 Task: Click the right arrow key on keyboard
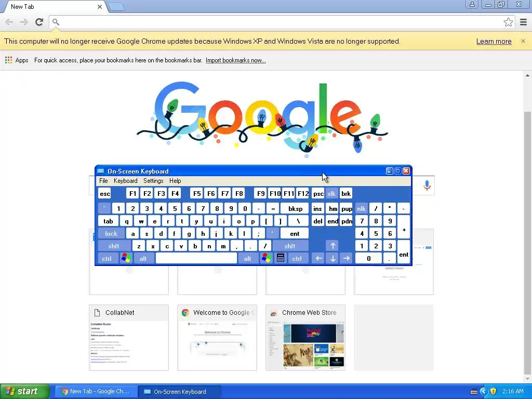click(x=347, y=258)
